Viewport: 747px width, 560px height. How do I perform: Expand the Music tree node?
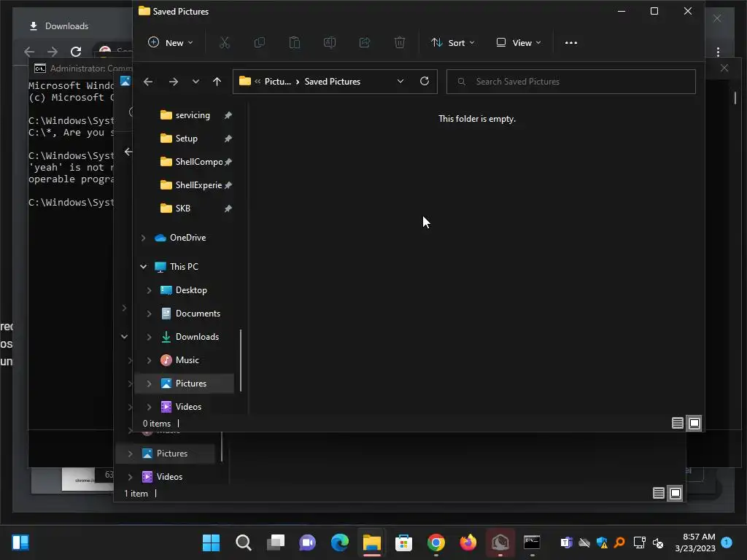(x=149, y=360)
